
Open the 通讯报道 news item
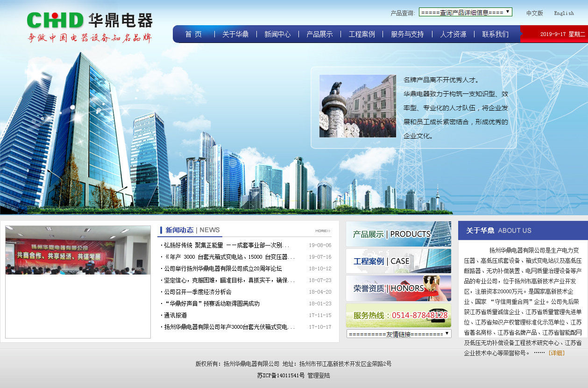pyautogui.click(x=175, y=315)
